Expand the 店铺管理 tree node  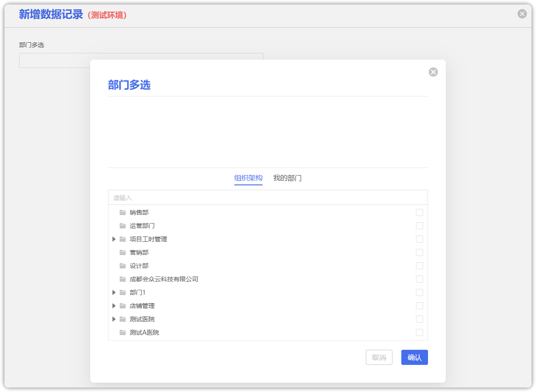114,306
